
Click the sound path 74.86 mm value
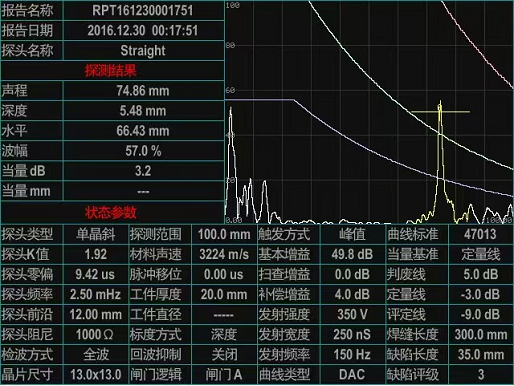point(143,91)
